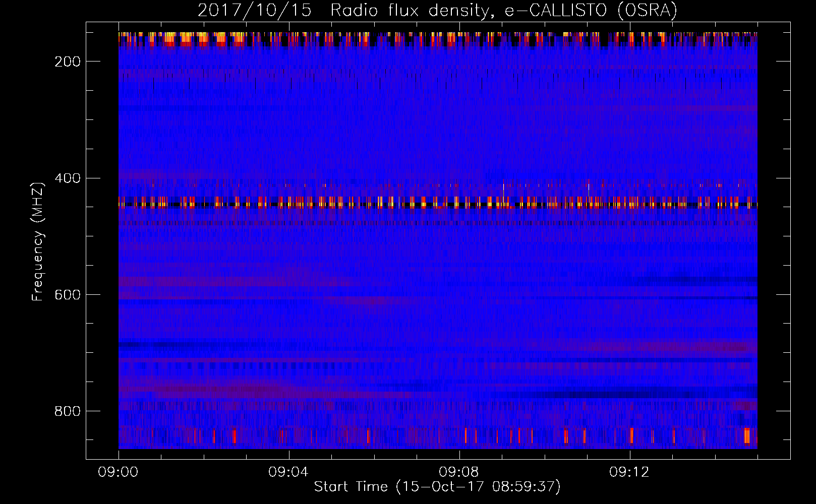This screenshot has width=816, height=504.
Task: Click the 09:08 time tick label
Action: coord(459,472)
